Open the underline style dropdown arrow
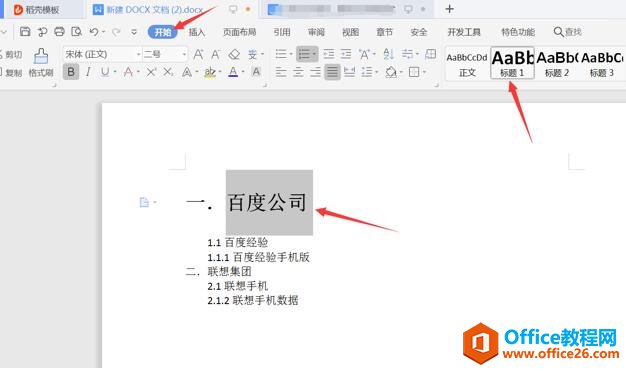This screenshot has width=626, height=371. (x=115, y=72)
